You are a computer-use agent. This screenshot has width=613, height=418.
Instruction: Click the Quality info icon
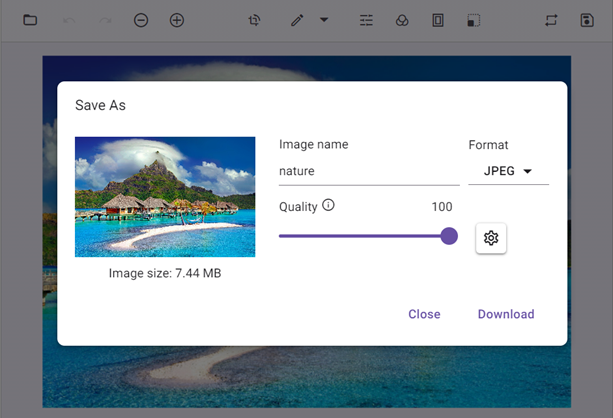tap(328, 205)
